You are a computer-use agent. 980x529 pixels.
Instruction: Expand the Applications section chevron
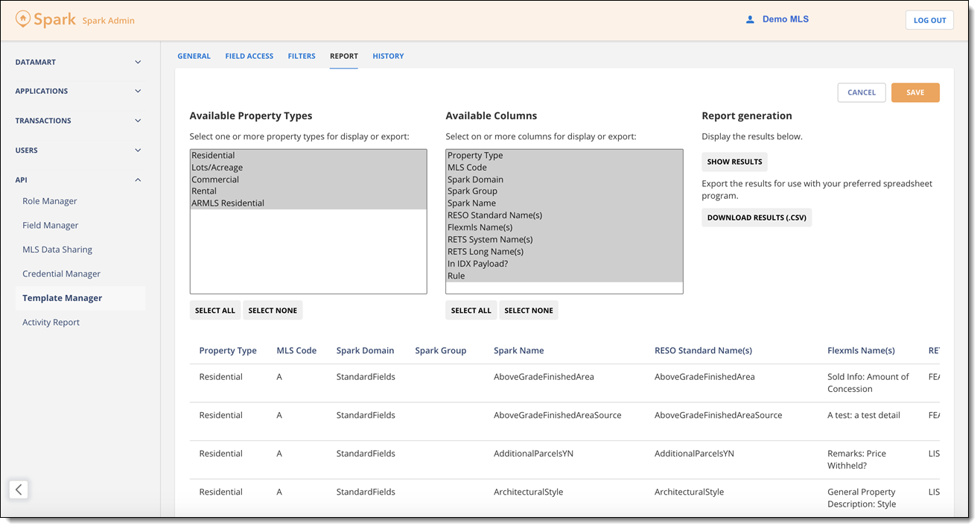138,91
